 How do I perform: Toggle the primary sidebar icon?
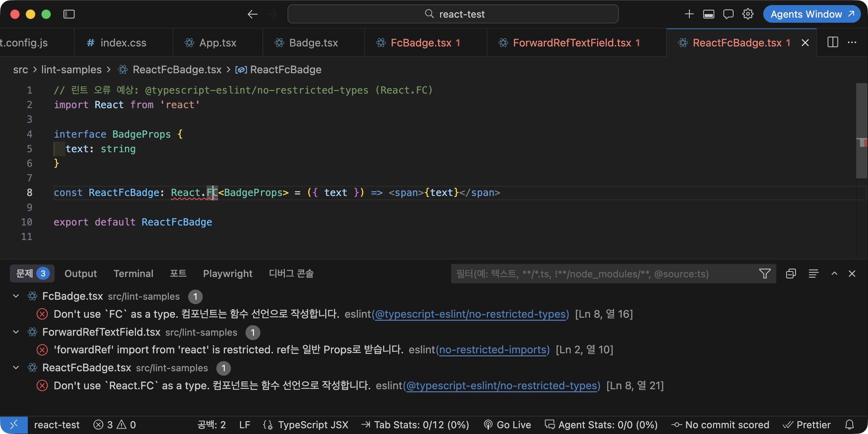click(x=69, y=14)
